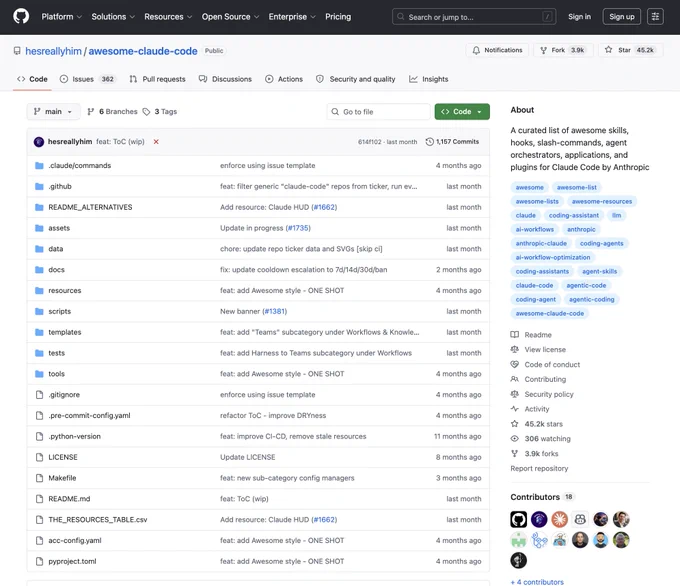Click Report repository
Screen dimensions: 680x586
[x=539, y=468]
